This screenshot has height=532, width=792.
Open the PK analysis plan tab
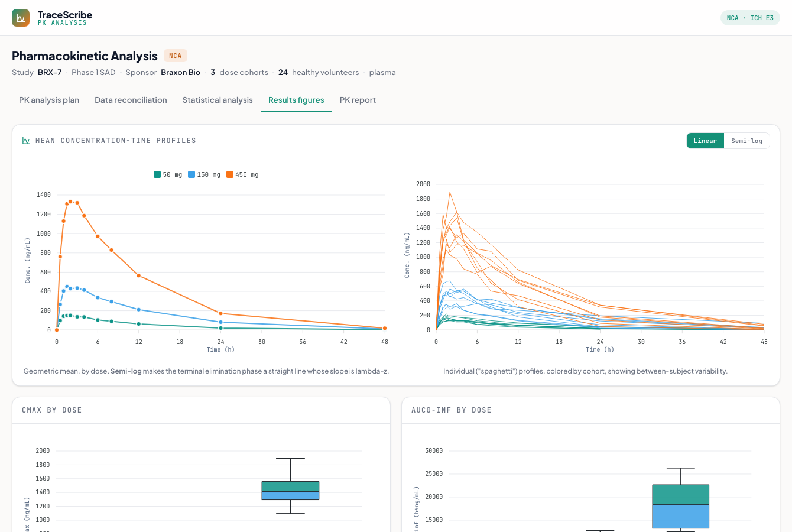49,100
